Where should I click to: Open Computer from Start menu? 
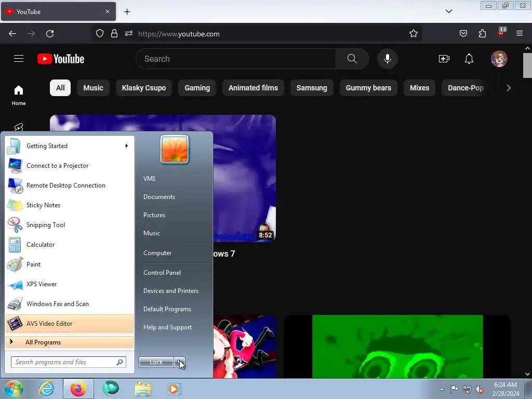pos(157,253)
